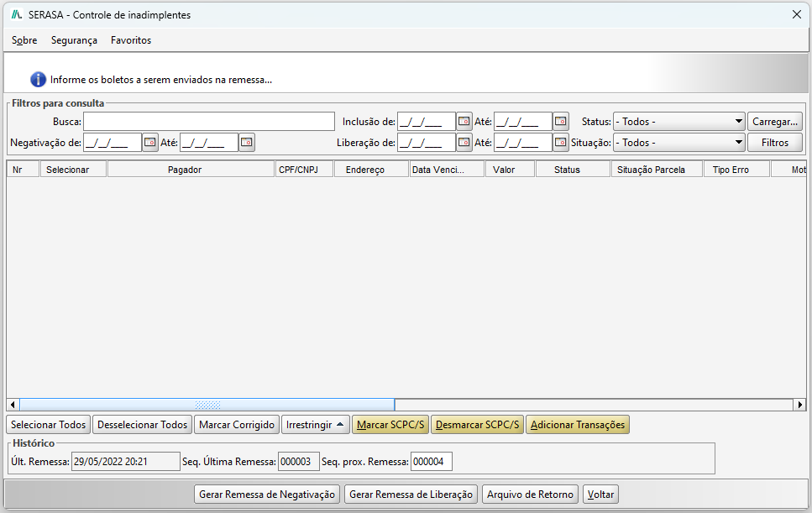Open the Sobre menu
The height and width of the screenshot is (513, 812).
pos(24,40)
